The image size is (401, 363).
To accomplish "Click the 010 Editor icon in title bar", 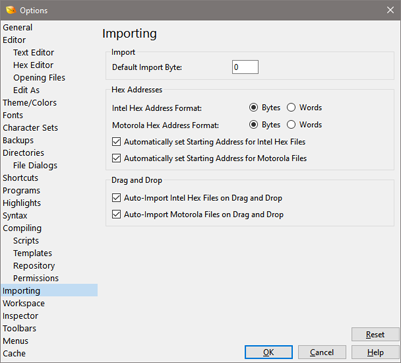I will point(11,10).
